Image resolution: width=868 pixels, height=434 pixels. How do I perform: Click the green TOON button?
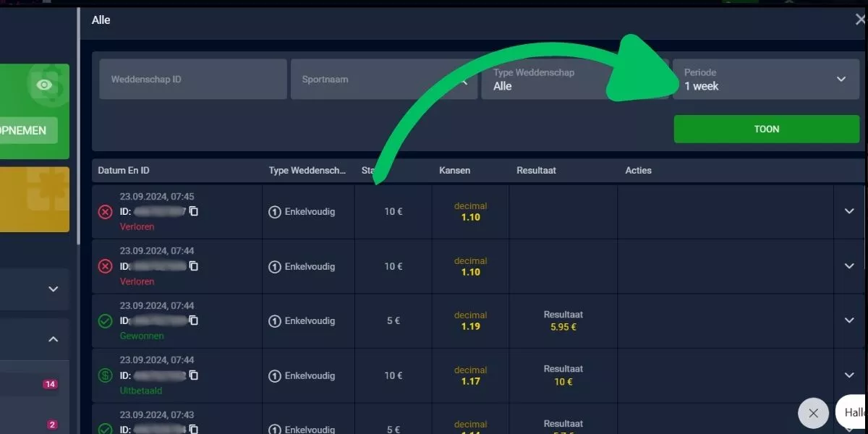coord(767,129)
